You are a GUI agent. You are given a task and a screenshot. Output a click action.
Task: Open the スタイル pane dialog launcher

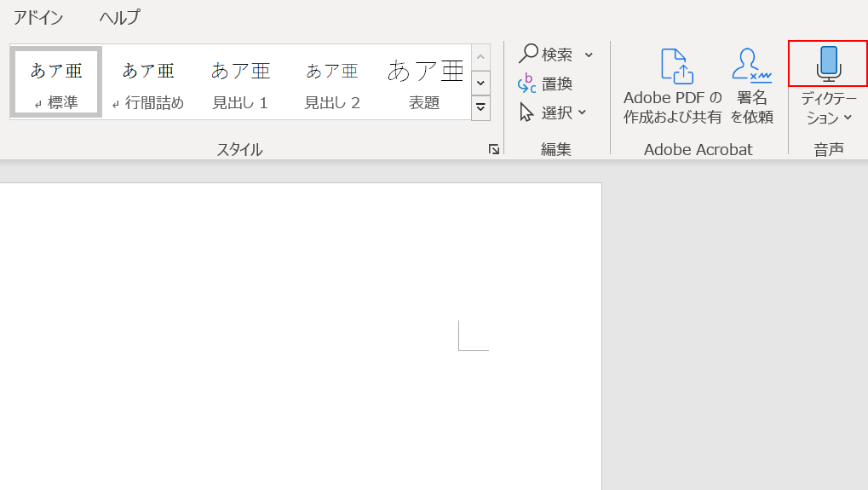click(x=494, y=149)
